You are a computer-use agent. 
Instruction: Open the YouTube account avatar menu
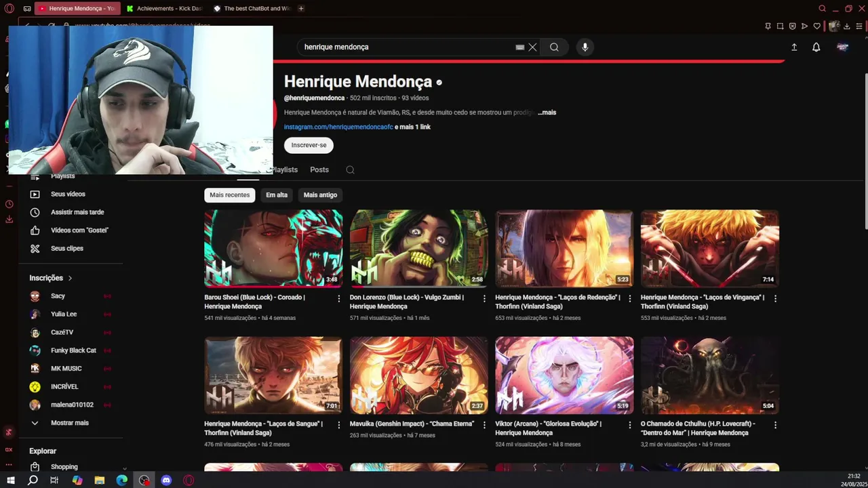click(x=842, y=47)
